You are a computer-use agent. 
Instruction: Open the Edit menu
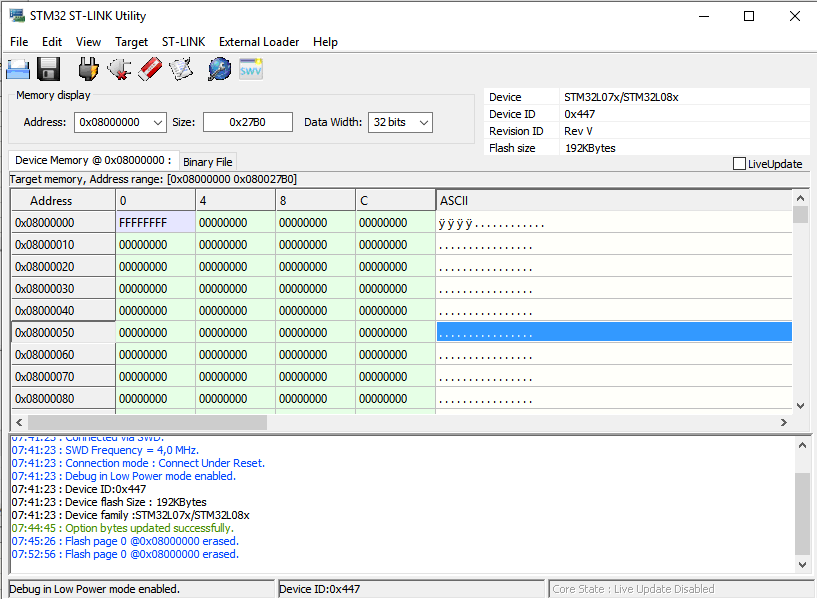pyautogui.click(x=52, y=42)
